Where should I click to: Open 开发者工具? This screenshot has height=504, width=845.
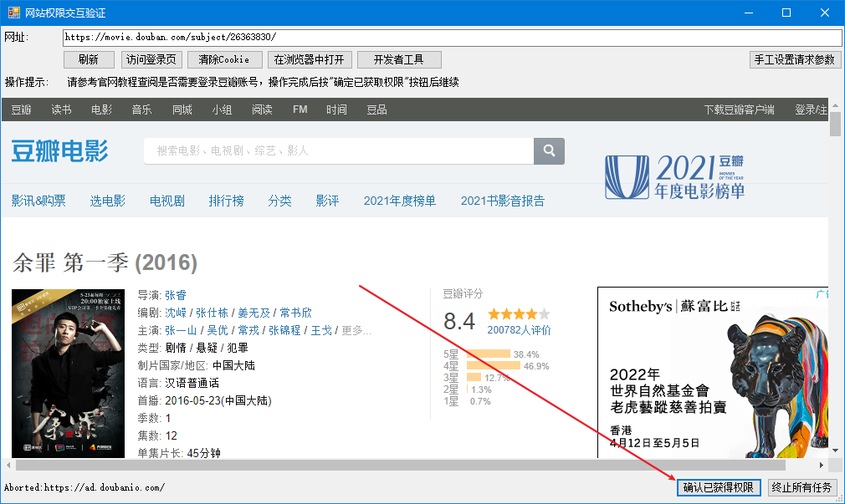click(x=399, y=60)
